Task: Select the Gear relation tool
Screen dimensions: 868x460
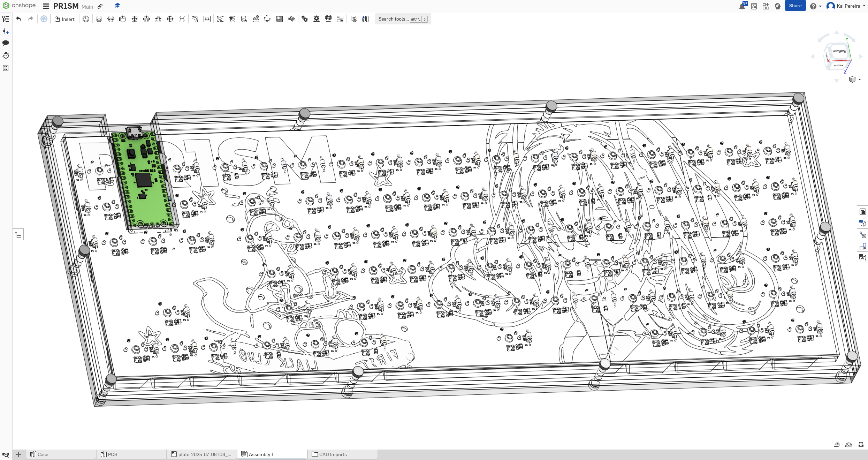Action: [305, 19]
